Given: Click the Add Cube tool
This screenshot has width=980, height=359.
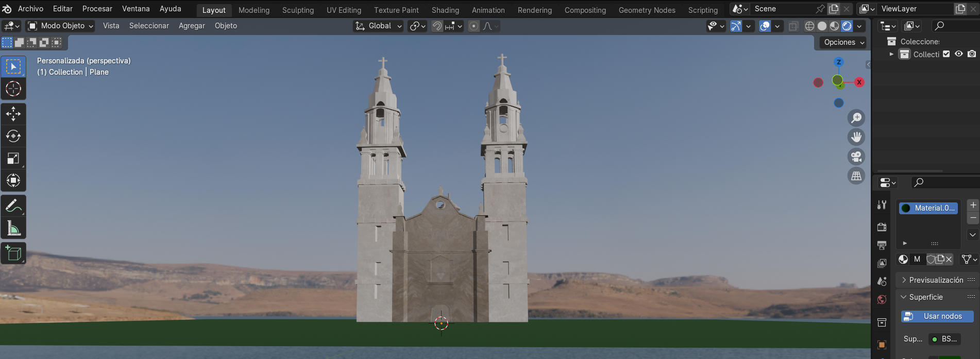Looking at the screenshot, I should 13,253.
